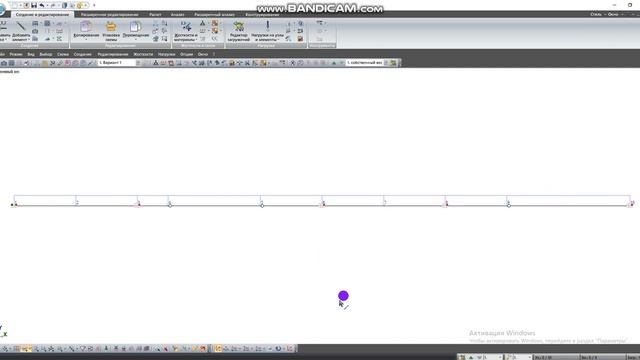The height and width of the screenshot is (360, 640).
Task: Open the Вид menu
Action: (31, 54)
